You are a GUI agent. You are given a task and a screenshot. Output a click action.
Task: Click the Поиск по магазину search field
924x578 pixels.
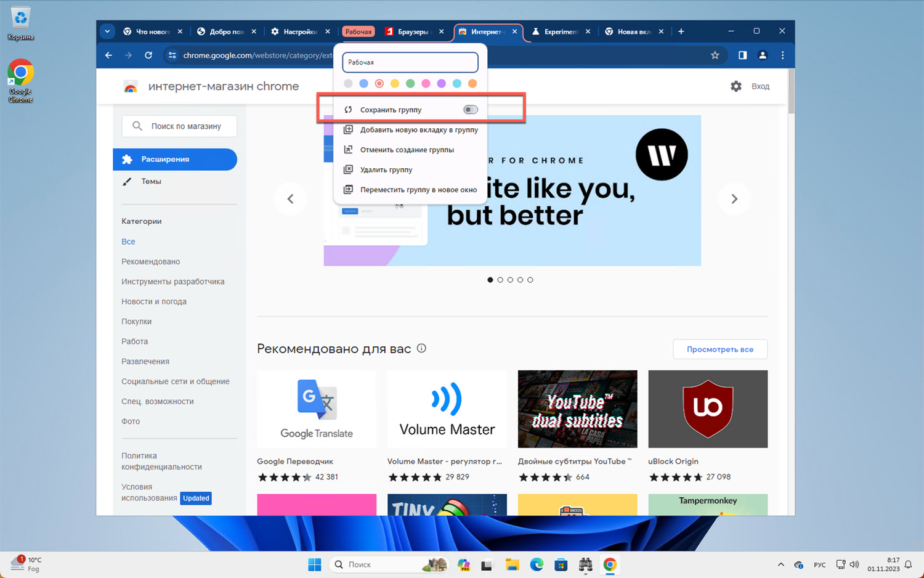(179, 126)
